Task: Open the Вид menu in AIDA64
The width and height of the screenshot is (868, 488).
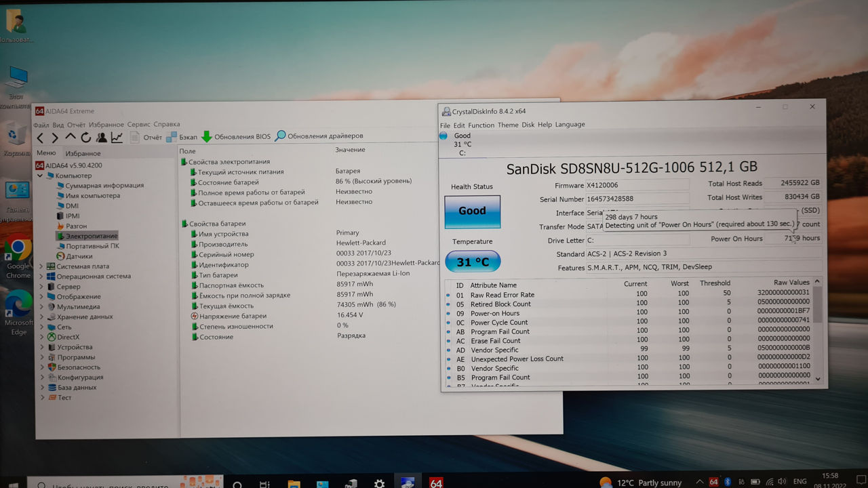Action: pyautogui.click(x=58, y=125)
